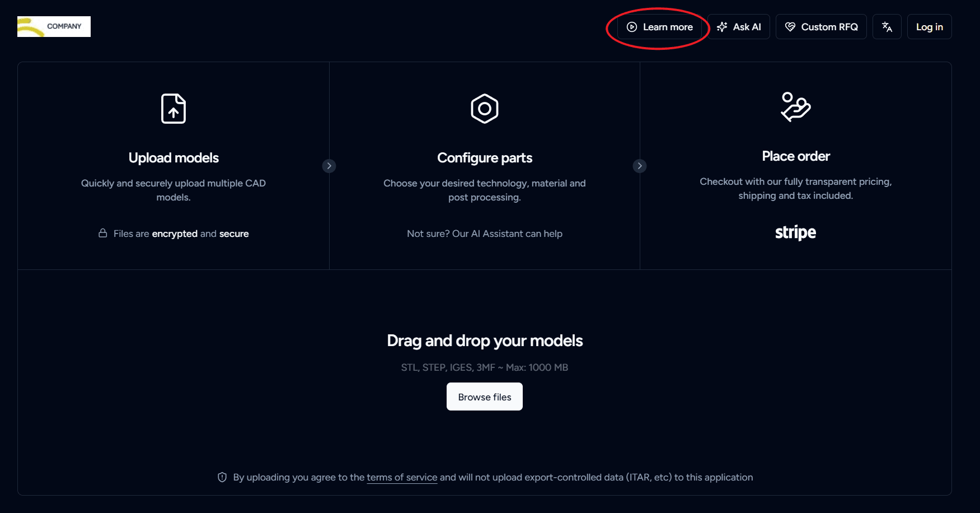Open the terms of service link
980x513 pixels.
pyautogui.click(x=402, y=477)
